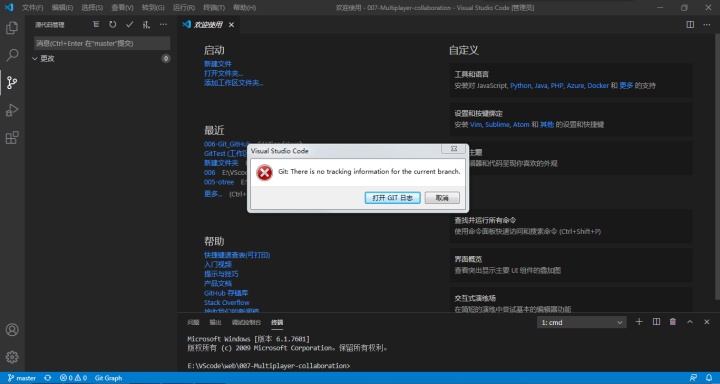This screenshot has height=384, width=720.
Task: Focus the commit message input field
Action: [x=102, y=43]
